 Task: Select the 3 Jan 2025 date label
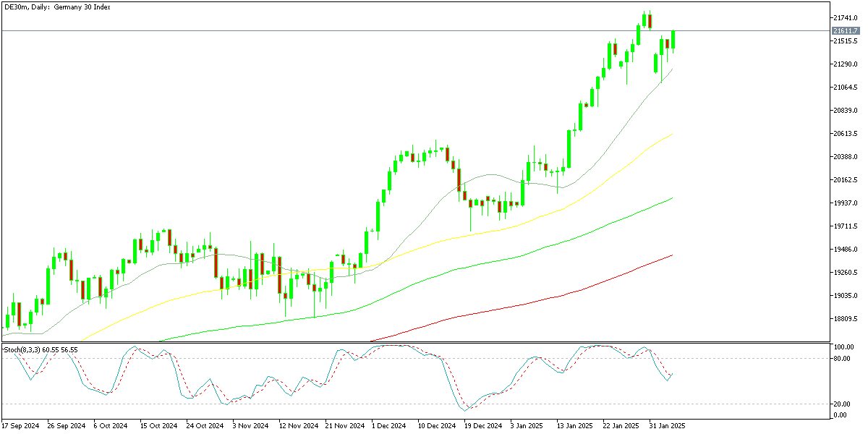click(528, 426)
